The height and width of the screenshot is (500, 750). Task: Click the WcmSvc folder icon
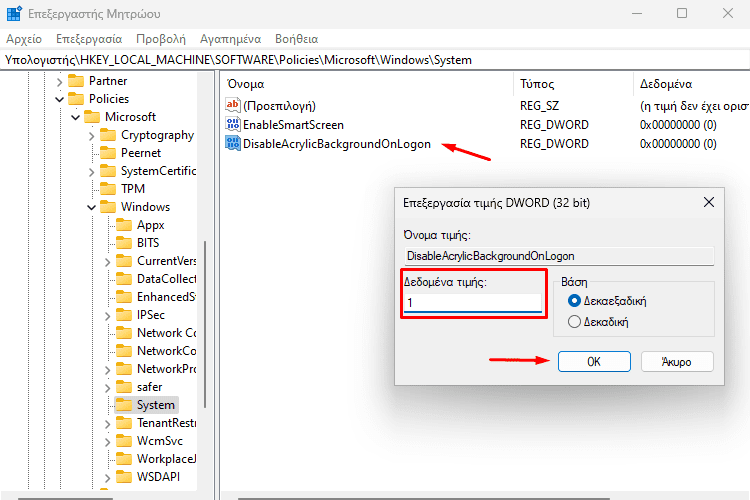pos(124,441)
